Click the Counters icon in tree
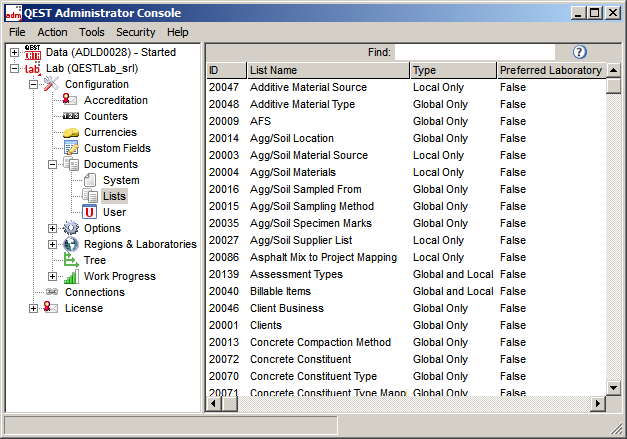The height and width of the screenshot is (439, 627). pos(71,116)
